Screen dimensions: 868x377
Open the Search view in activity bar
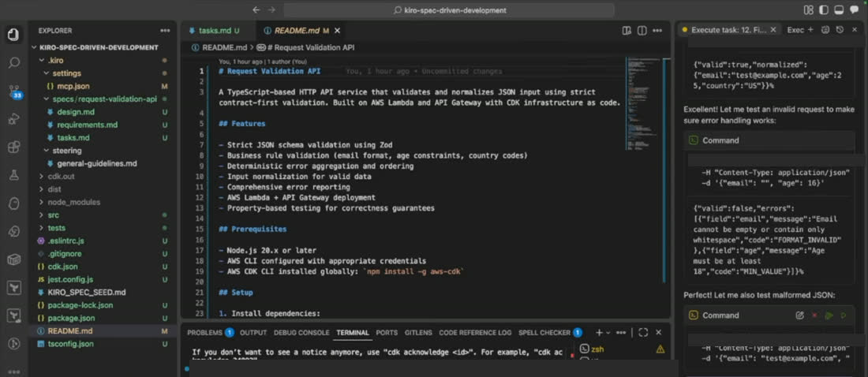coord(14,62)
